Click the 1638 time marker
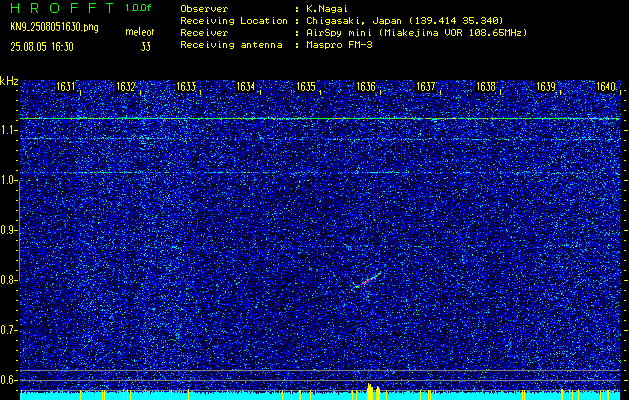 [486, 87]
